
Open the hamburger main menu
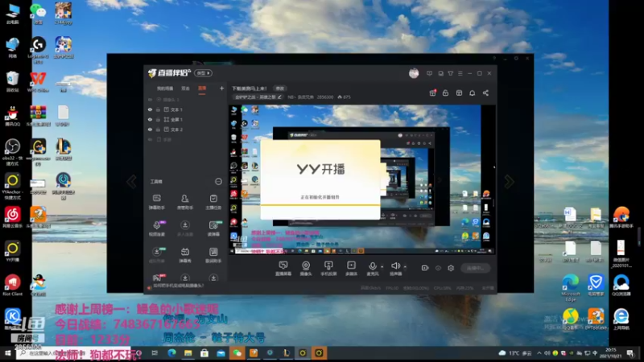pos(460,73)
